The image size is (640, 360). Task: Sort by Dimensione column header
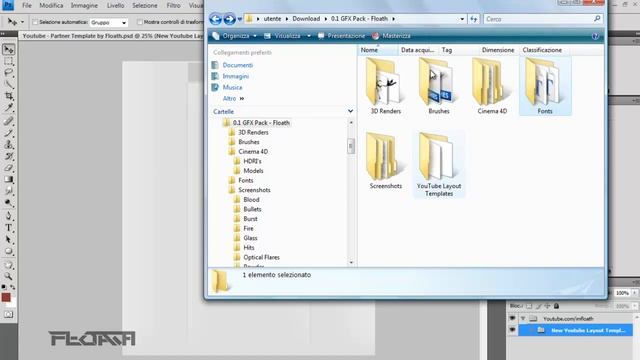498,50
